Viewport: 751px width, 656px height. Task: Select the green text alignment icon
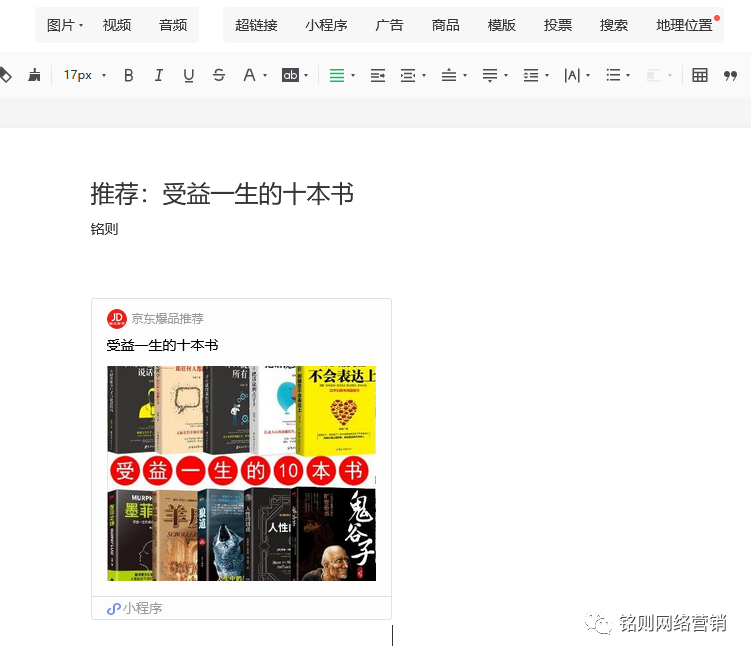[x=337, y=75]
